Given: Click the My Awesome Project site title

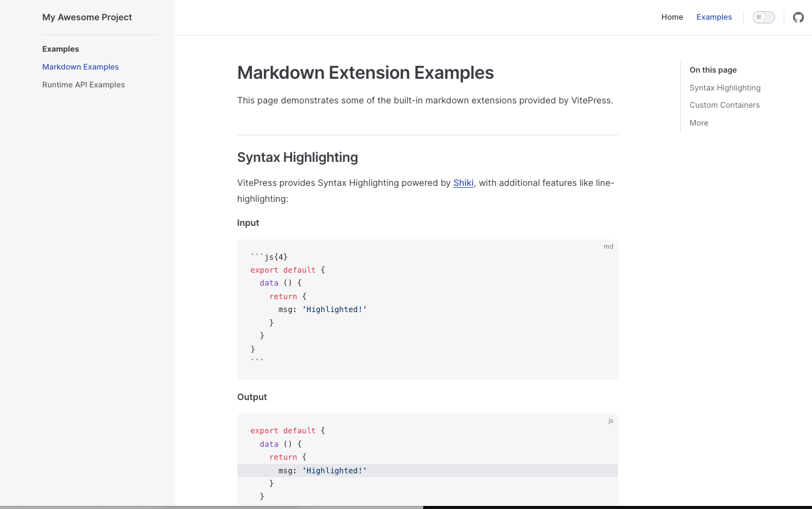Looking at the screenshot, I should 87,17.
